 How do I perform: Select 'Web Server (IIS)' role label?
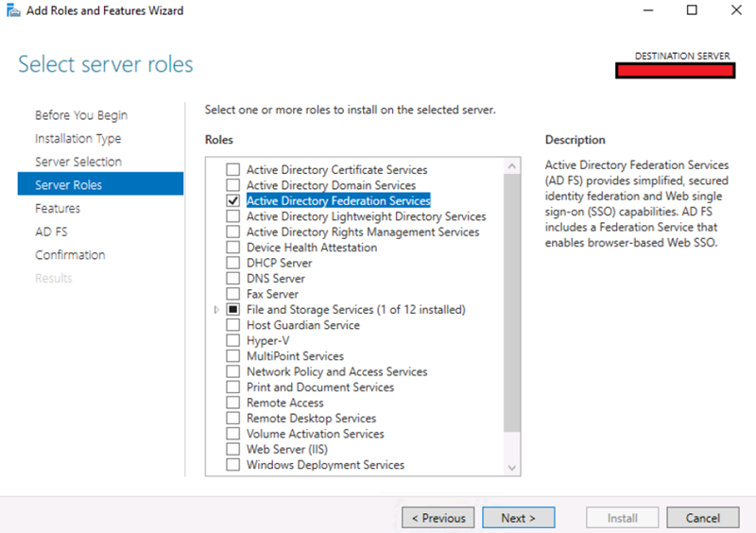click(x=287, y=449)
